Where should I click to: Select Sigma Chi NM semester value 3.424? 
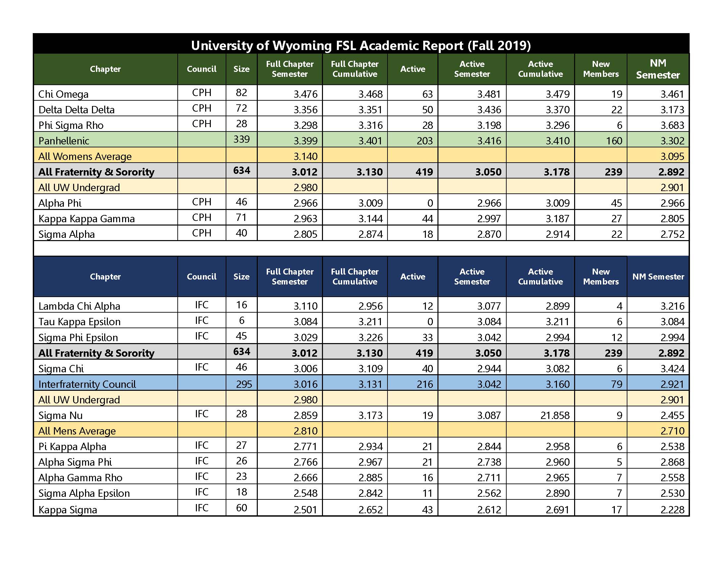[672, 369]
